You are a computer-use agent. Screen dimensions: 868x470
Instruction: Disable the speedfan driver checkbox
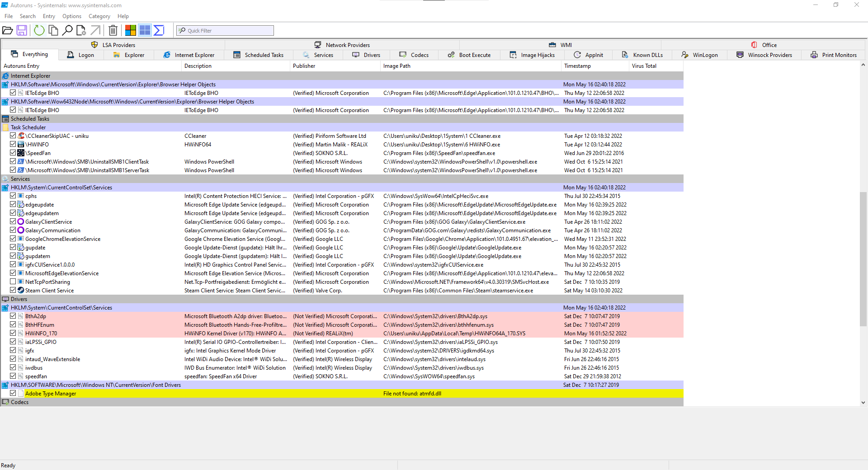click(13, 376)
